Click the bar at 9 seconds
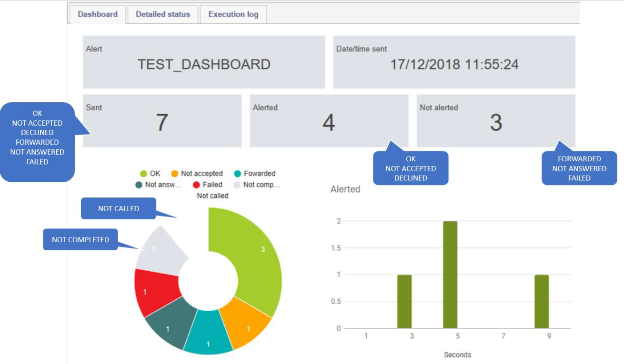 pyautogui.click(x=542, y=302)
